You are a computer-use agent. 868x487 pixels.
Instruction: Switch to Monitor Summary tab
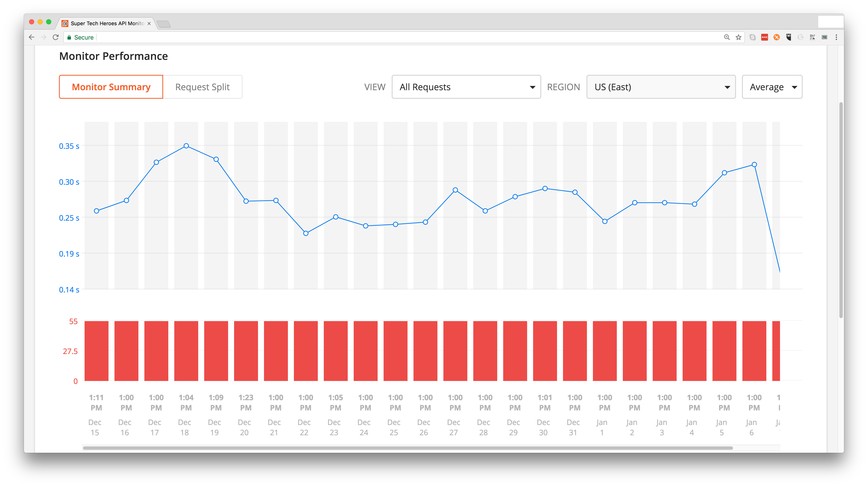coord(111,87)
